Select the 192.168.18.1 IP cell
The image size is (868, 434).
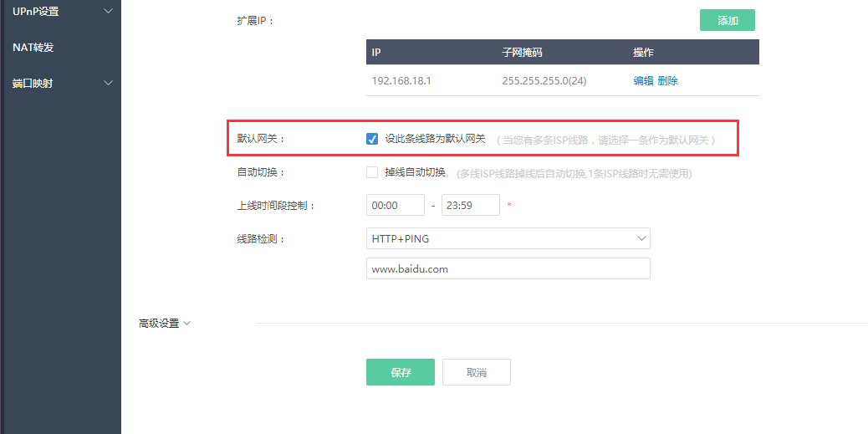point(401,81)
